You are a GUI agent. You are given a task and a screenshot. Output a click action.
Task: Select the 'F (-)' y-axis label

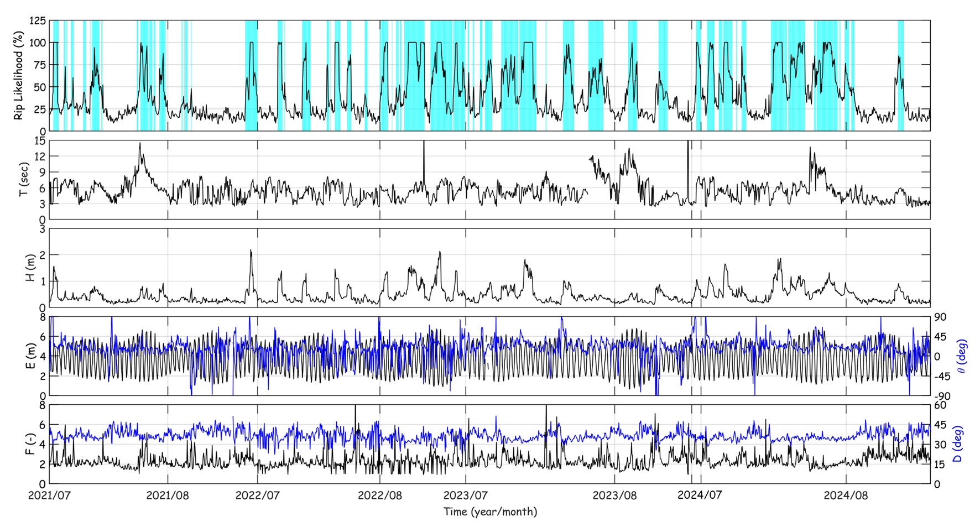coord(30,444)
